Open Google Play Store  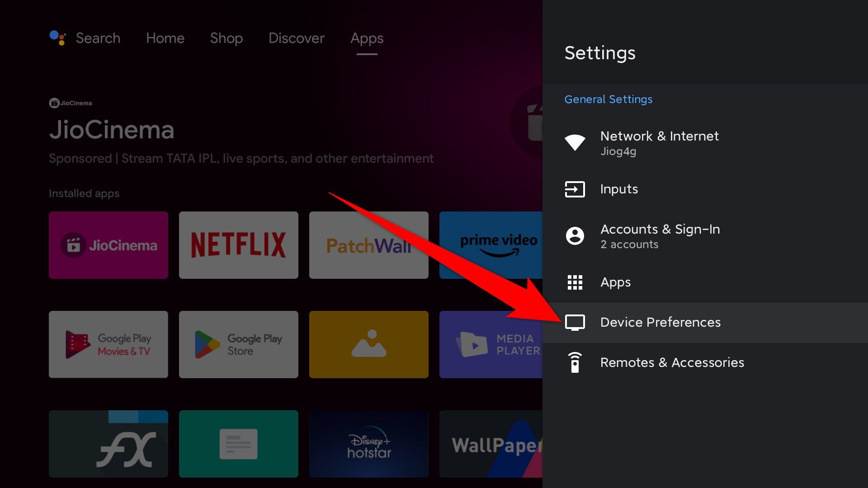click(238, 344)
